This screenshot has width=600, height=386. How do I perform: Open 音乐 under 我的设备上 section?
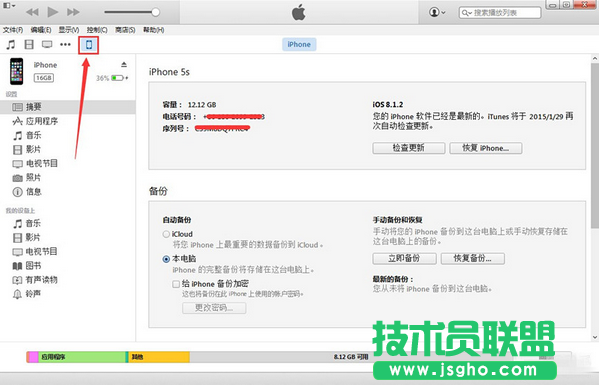point(27,223)
